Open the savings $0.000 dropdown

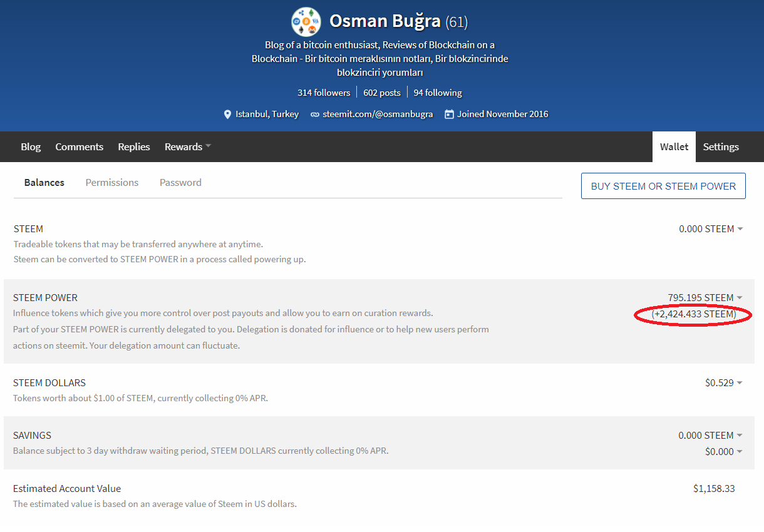724,452
